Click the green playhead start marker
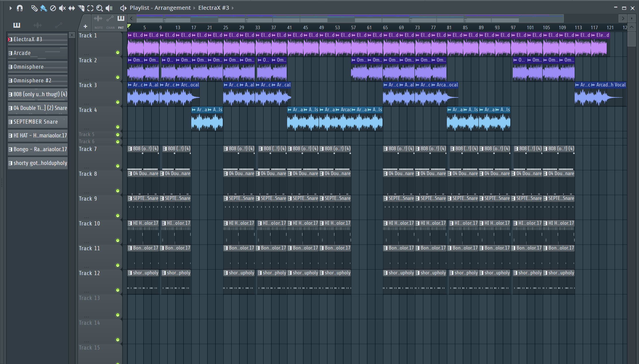 click(129, 26)
